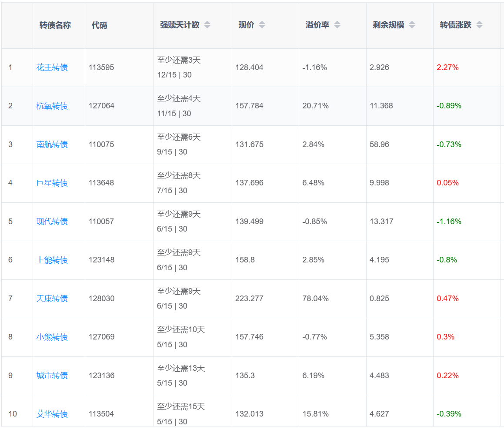
Task: Click the 223.277 price cell
Action: (x=249, y=299)
